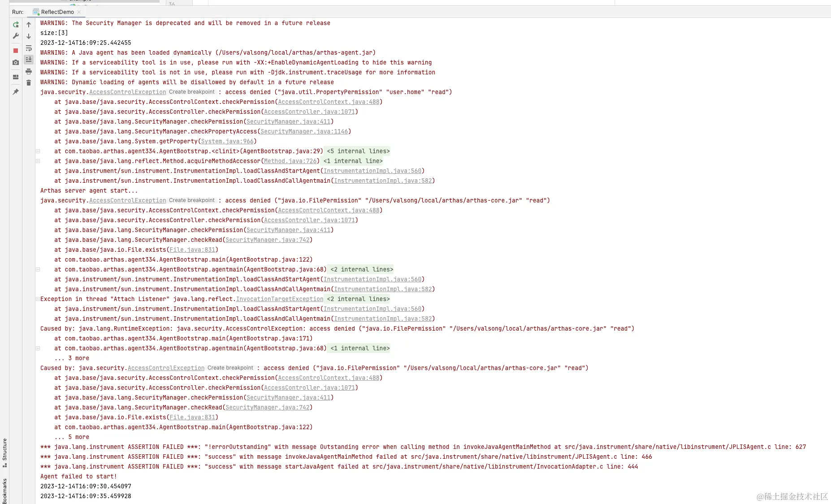Click the '-XX:+EnableDynamicAgentLoading' warning line
This screenshot has height=504, width=831.
coord(236,62)
